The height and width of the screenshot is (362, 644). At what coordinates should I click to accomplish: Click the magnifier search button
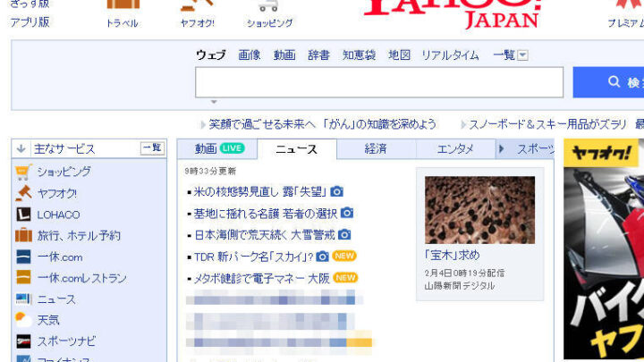point(609,82)
